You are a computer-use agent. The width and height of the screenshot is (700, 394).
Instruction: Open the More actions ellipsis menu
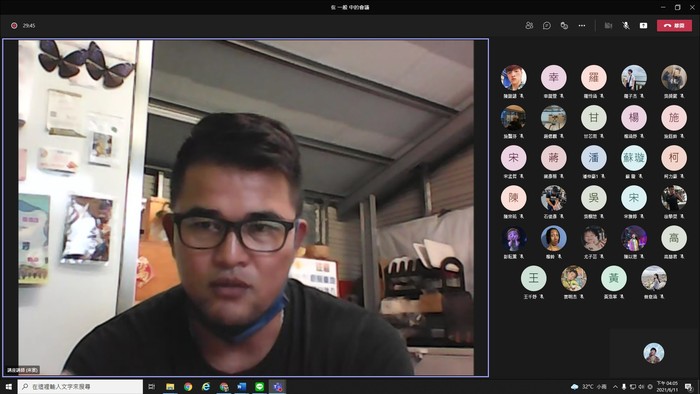click(x=582, y=25)
